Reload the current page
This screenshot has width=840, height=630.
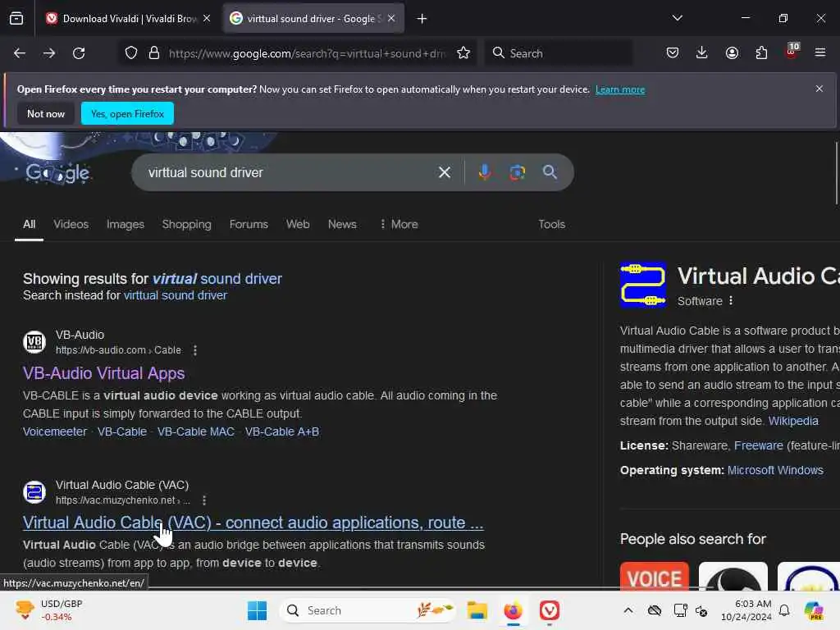click(79, 53)
